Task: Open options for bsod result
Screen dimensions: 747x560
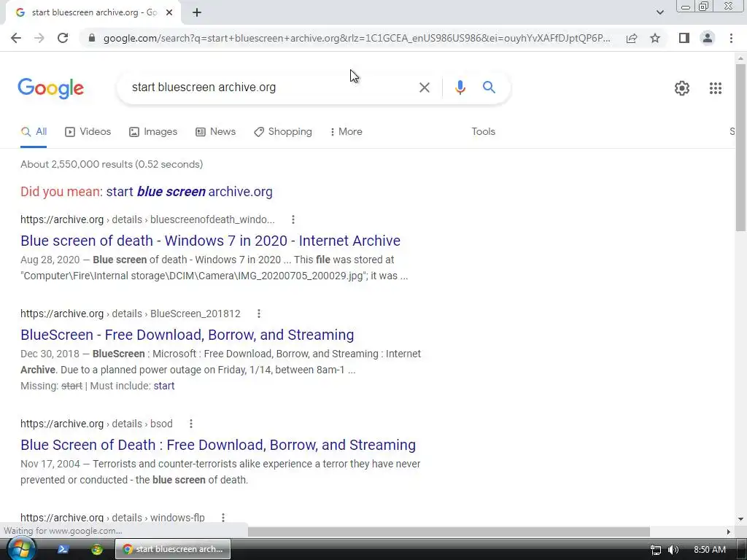Action: coord(190,424)
